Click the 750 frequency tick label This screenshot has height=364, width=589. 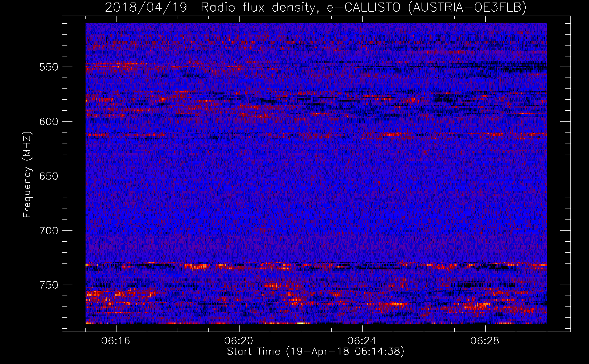click(49, 285)
